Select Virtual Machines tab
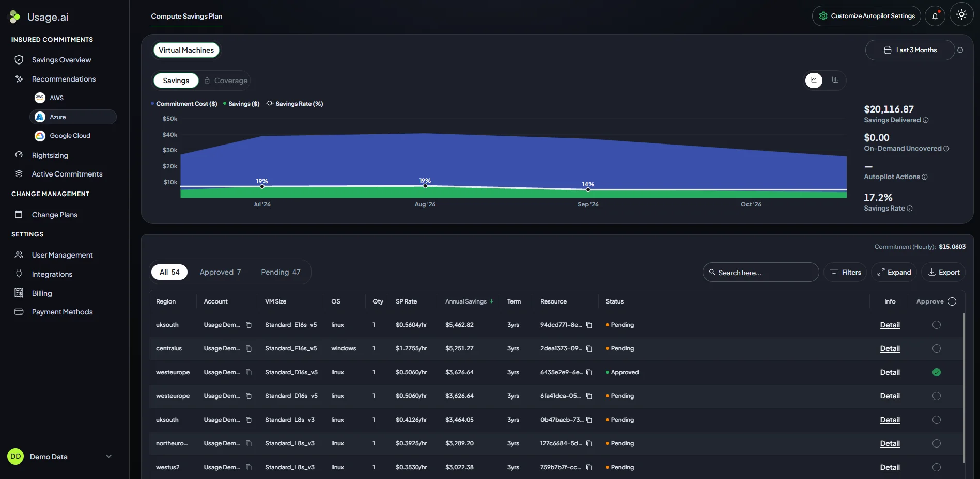 (186, 50)
